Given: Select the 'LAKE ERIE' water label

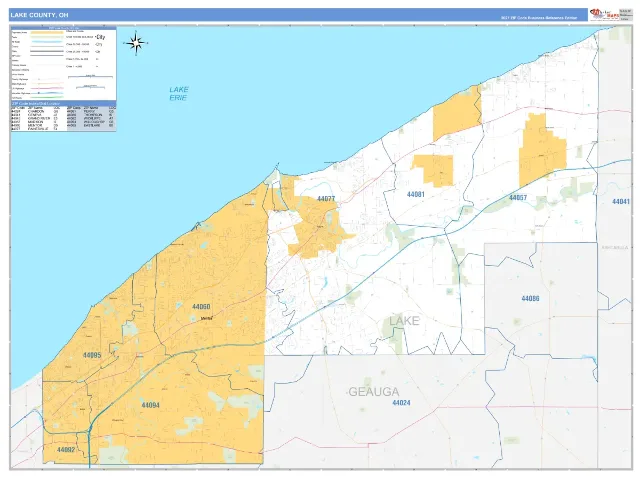Looking at the screenshot, I should pyautogui.click(x=179, y=93).
